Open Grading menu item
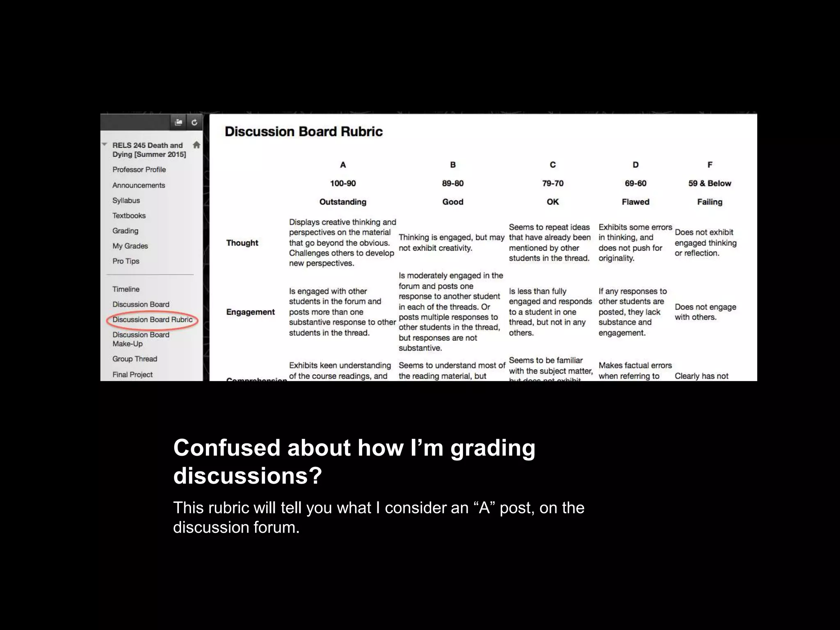 coord(125,231)
